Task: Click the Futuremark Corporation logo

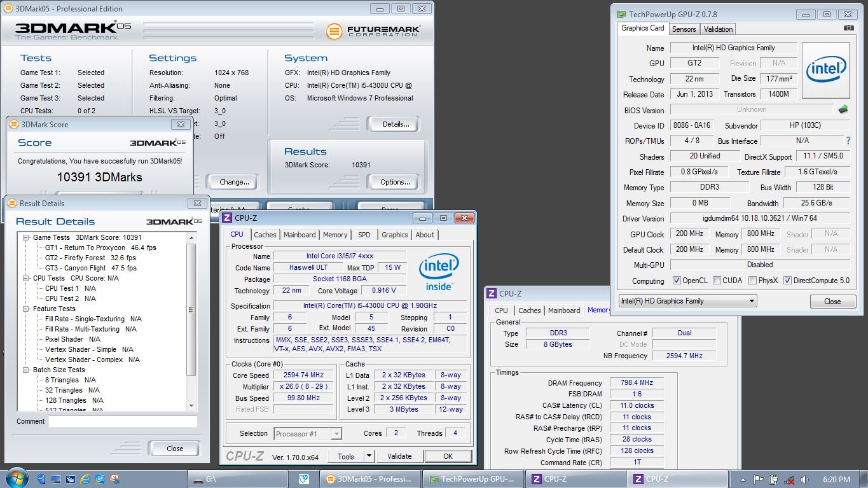Action: [373, 31]
